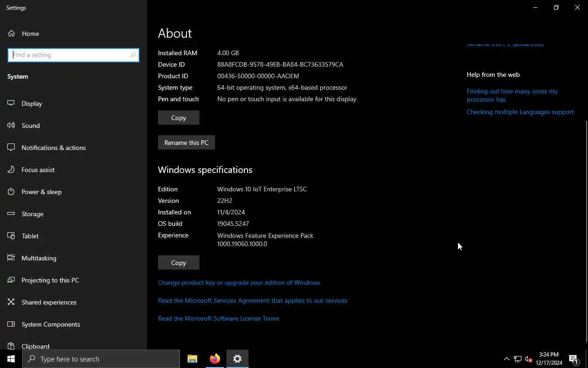Open Change product key or upgrade link

point(239,282)
